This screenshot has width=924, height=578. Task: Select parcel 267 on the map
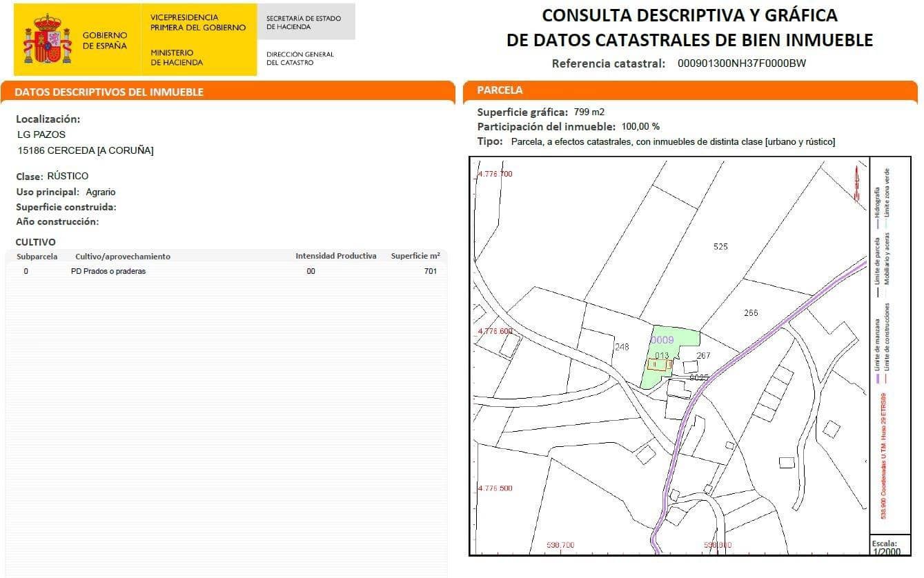[x=703, y=356]
